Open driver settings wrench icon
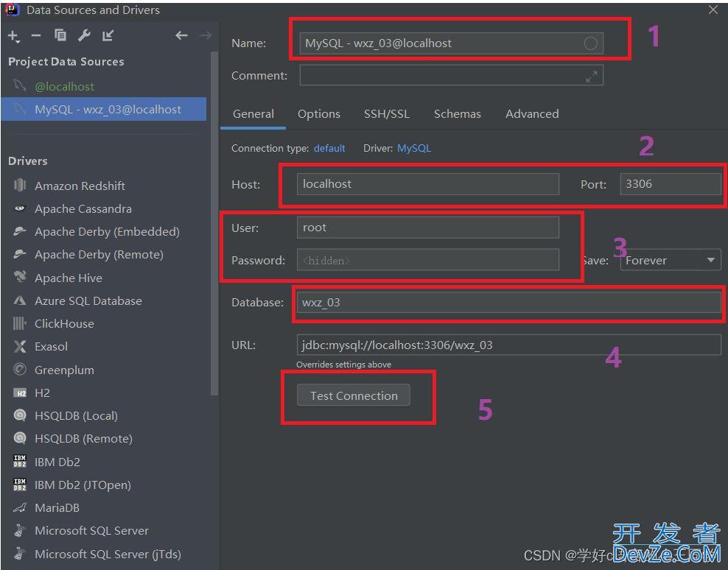The width and height of the screenshot is (728, 570). (x=84, y=35)
